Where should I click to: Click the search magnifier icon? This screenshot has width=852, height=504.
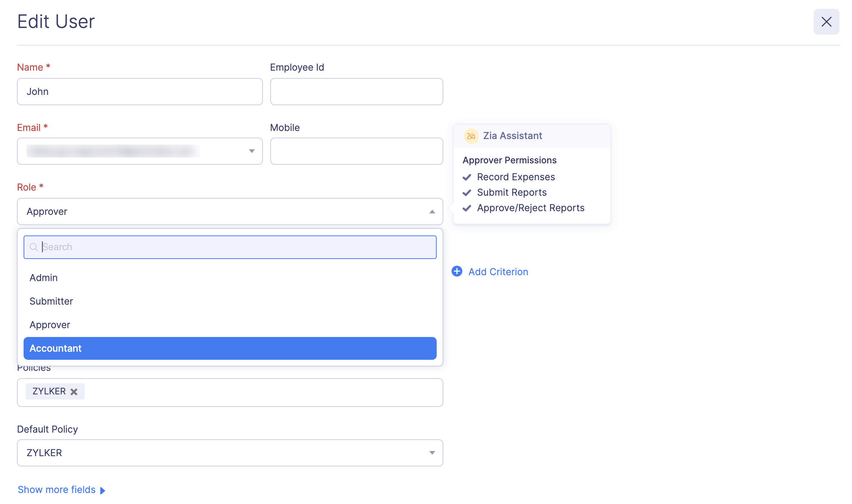34,247
